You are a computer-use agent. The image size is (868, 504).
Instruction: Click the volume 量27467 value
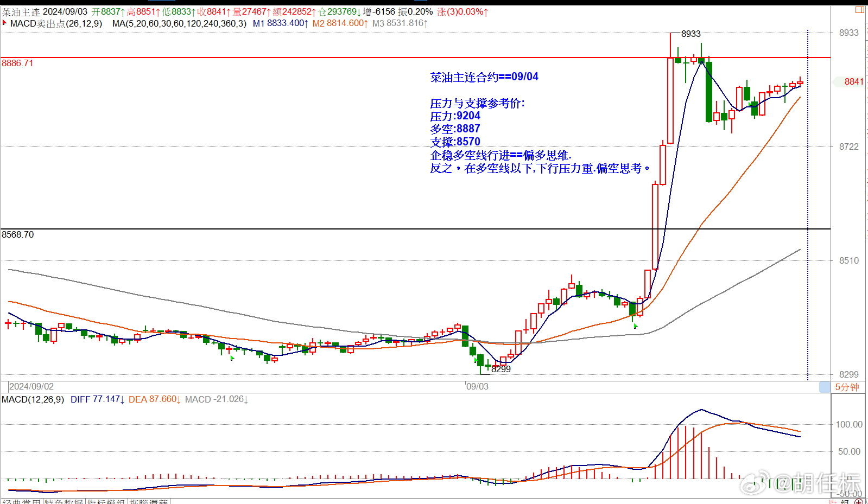[x=251, y=11]
